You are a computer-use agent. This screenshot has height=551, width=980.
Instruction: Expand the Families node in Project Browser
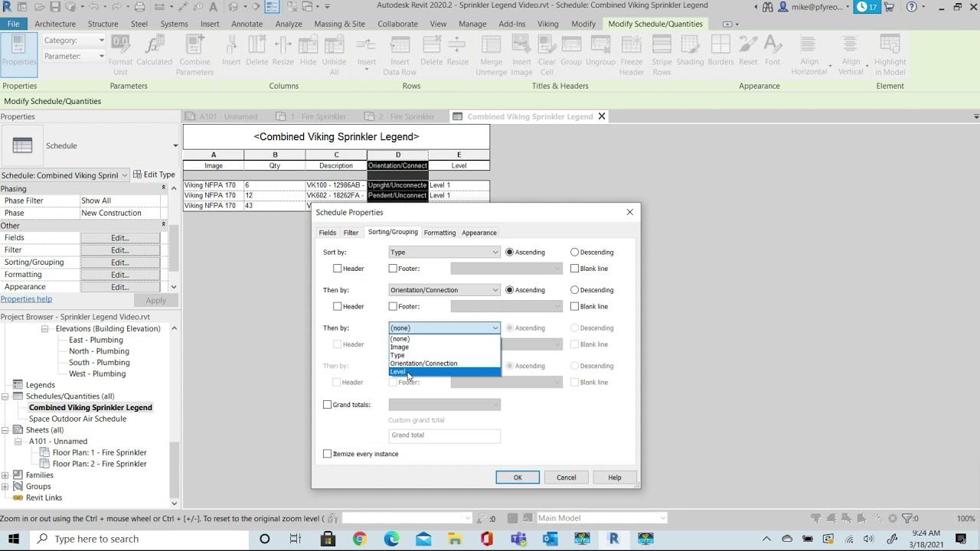[x=5, y=475]
